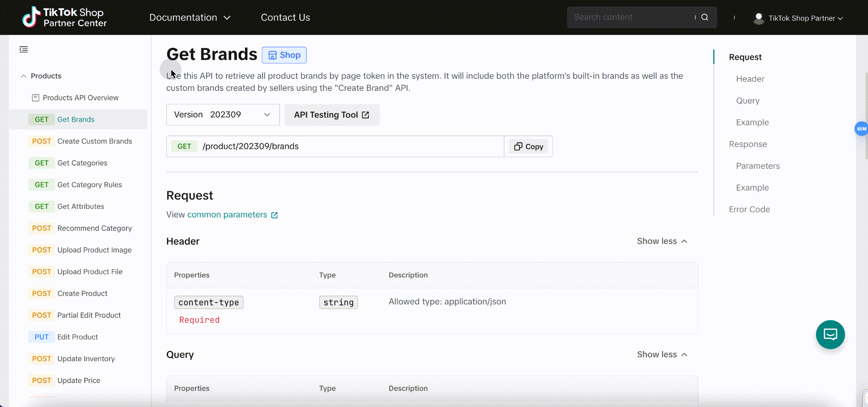Screen dimensions: 868x407
Task: Open the Version 202309 dropdown
Action: click(x=223, y=115)
